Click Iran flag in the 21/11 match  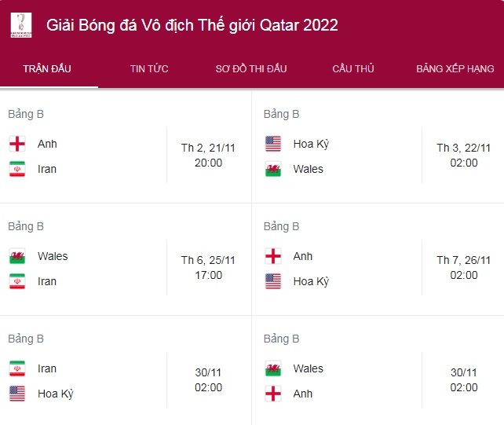pos(17,169)
